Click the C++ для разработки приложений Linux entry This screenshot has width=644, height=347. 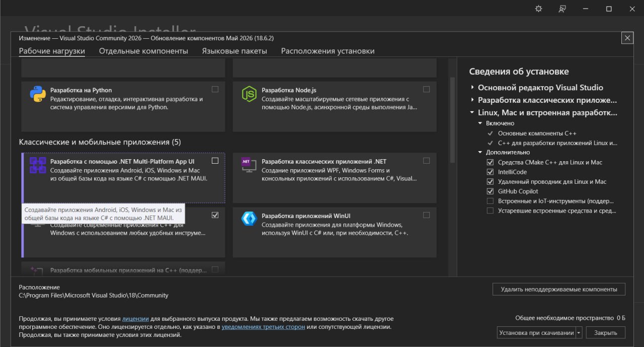pyautogui.click(x=557, y=143)
